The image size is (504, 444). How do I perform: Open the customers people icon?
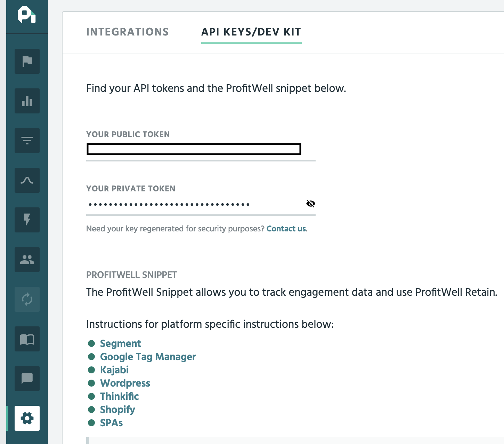point(27,260)
